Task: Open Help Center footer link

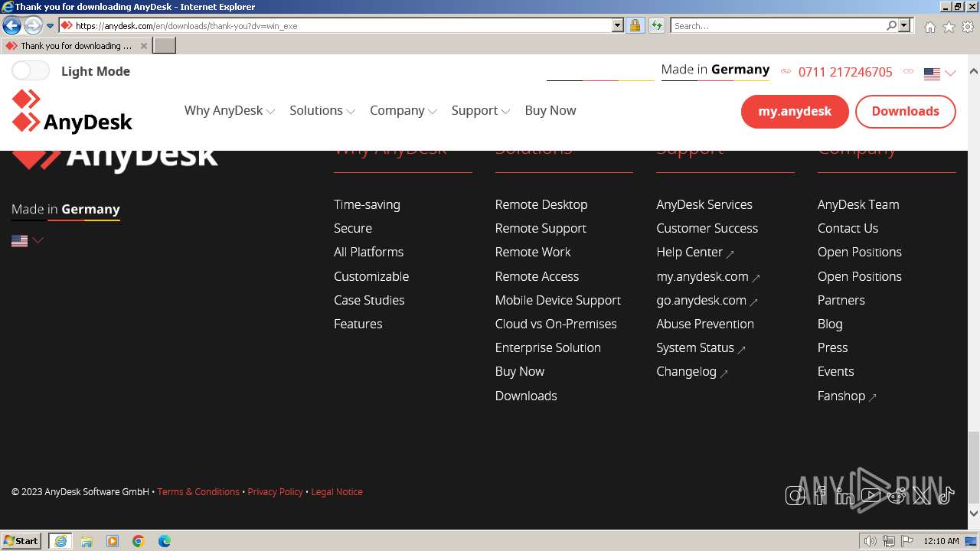Action: [x=695, y=253]
